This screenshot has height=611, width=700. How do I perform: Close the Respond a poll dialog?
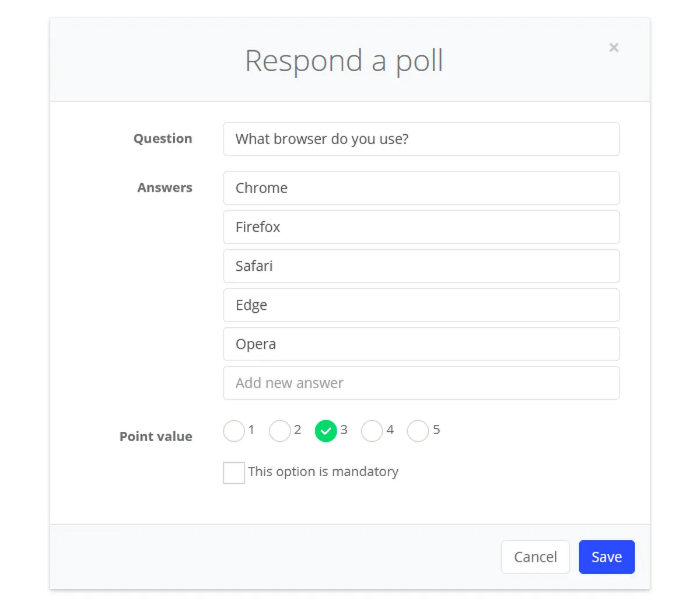[614, 48]
